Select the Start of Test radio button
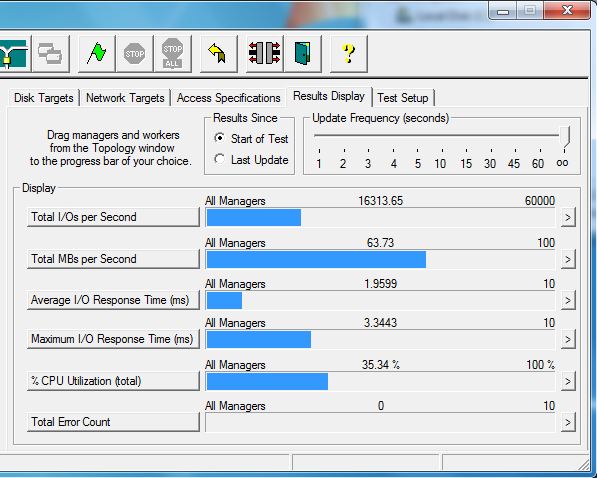 219,138
